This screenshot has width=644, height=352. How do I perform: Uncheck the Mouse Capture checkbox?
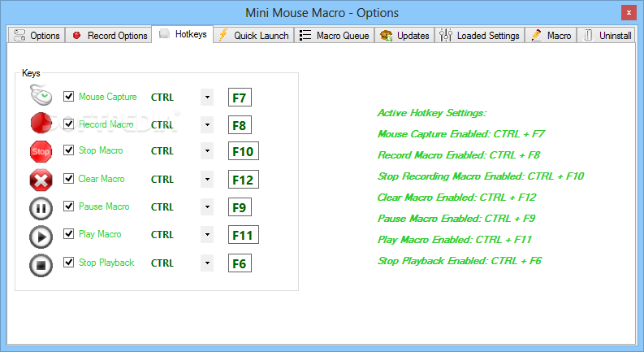click(68, 96)
